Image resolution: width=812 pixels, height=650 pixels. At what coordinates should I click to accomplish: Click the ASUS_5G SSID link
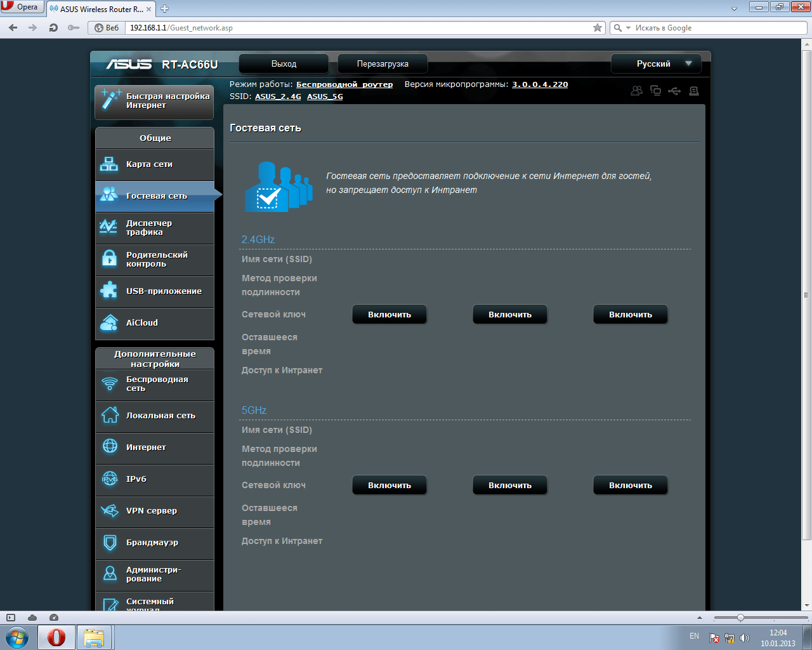pos(325,96)
